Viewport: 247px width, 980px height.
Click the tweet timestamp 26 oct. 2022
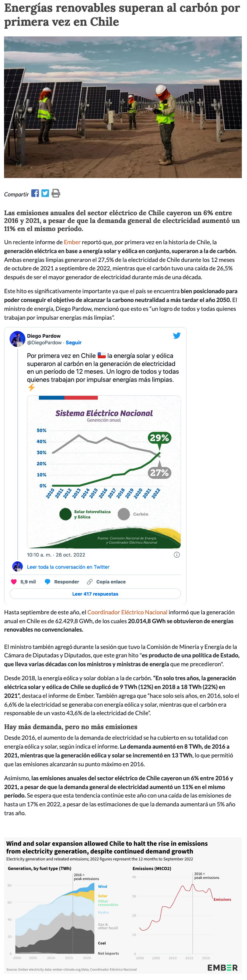pyautogui.click(x=56, y=555)
